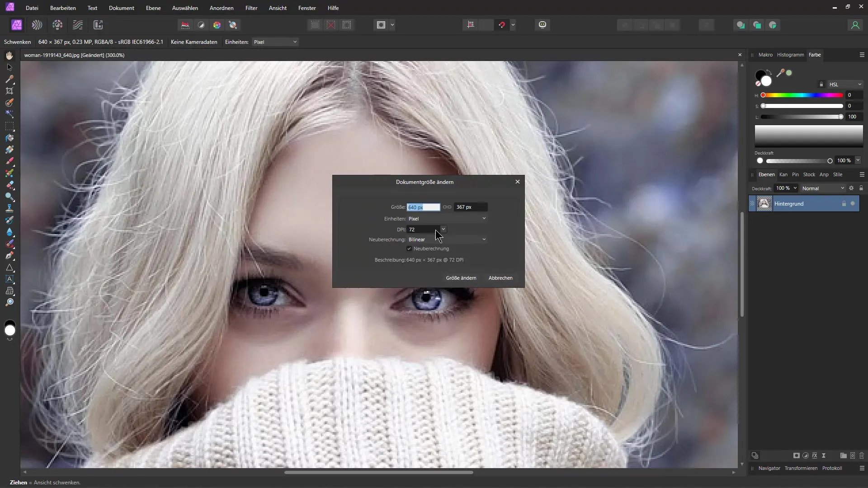Screen dimensions: 868x488
Task: Select the triangle Shape tool
Action: point(9,267)
